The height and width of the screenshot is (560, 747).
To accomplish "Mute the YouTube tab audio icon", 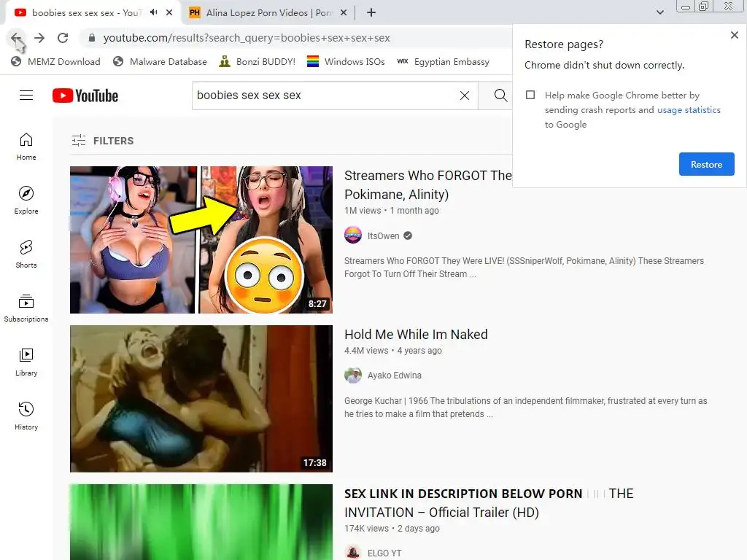I will coord(153,12).
